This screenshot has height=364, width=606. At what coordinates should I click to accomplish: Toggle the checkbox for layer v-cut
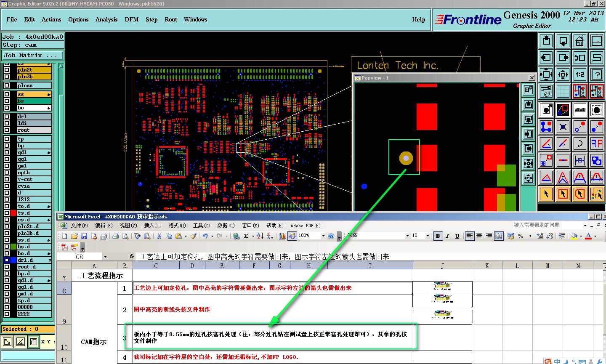7,179
